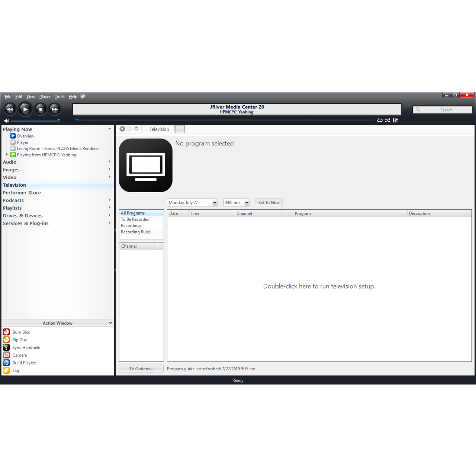Screen dimensions: 476x476
Task: Expand the Playlists tree item
Action: [109, 208]
